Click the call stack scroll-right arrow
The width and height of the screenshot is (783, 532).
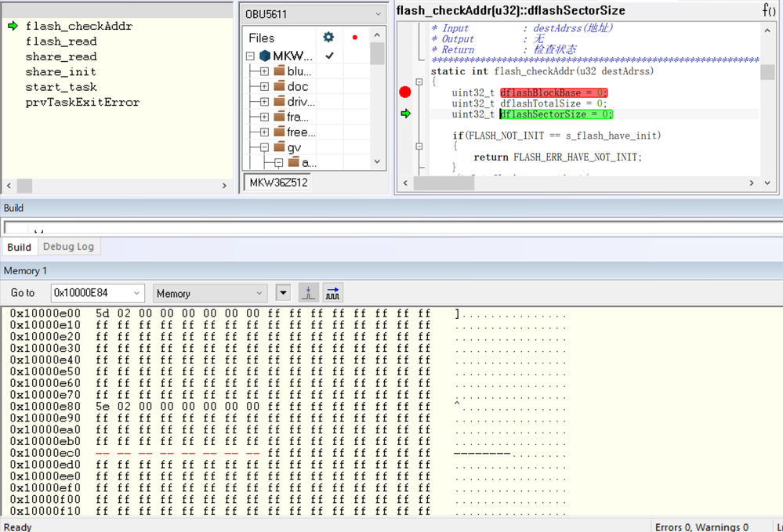(x=224, y=186)
